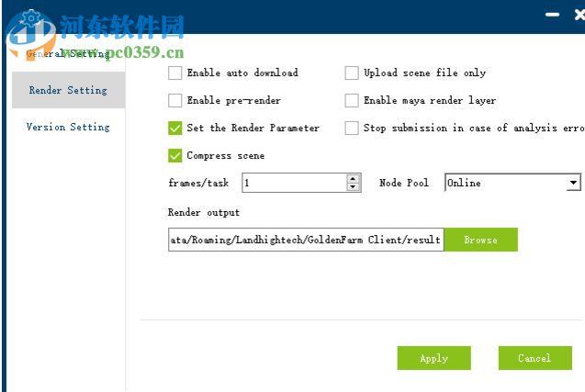The height and width of the screenshot is (392, 585).
Task: Tick the Enable pre-render checkbox
Action: (x=175, y=101)
